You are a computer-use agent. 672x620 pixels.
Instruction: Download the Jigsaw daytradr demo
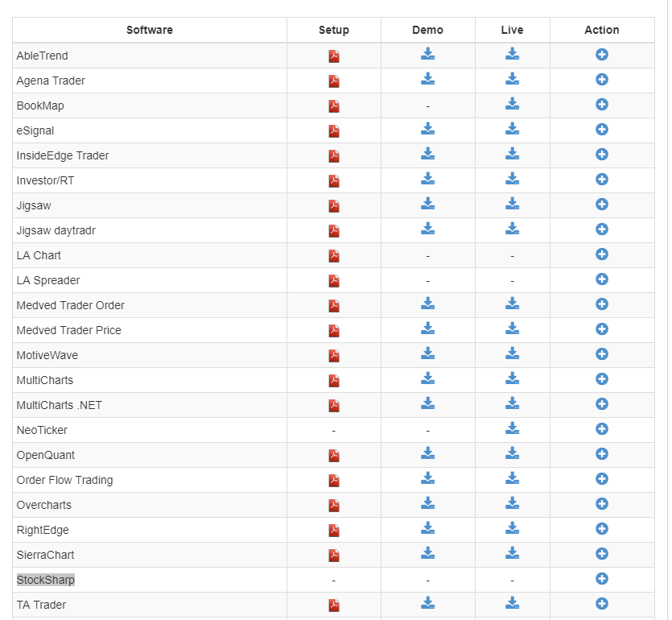click(427, 229)
